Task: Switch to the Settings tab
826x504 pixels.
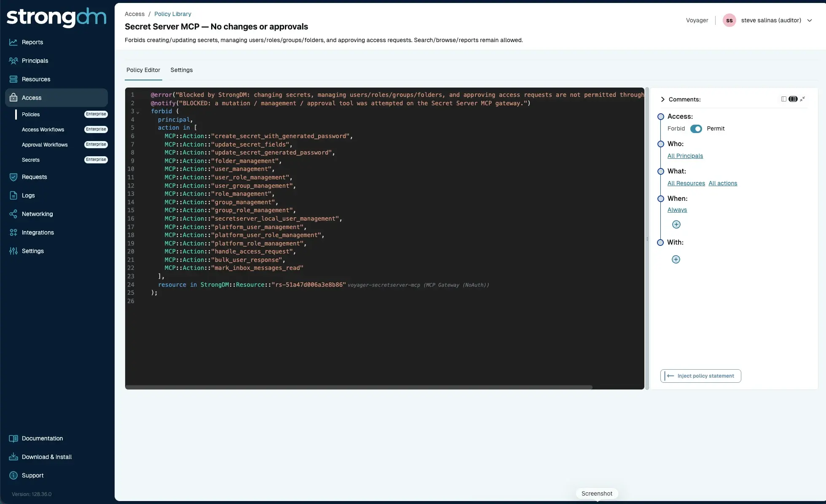Action: [x=182, y=70]
